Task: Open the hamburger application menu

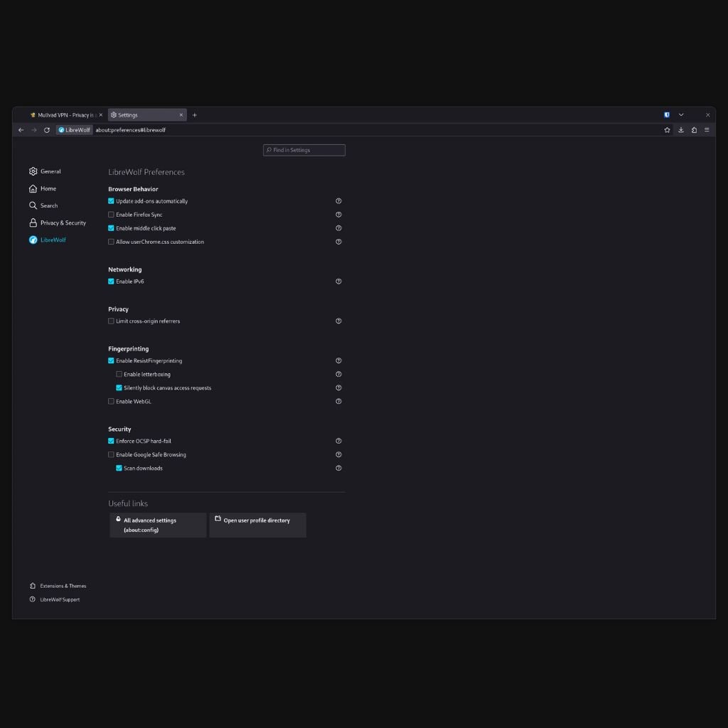Action: 707,130
